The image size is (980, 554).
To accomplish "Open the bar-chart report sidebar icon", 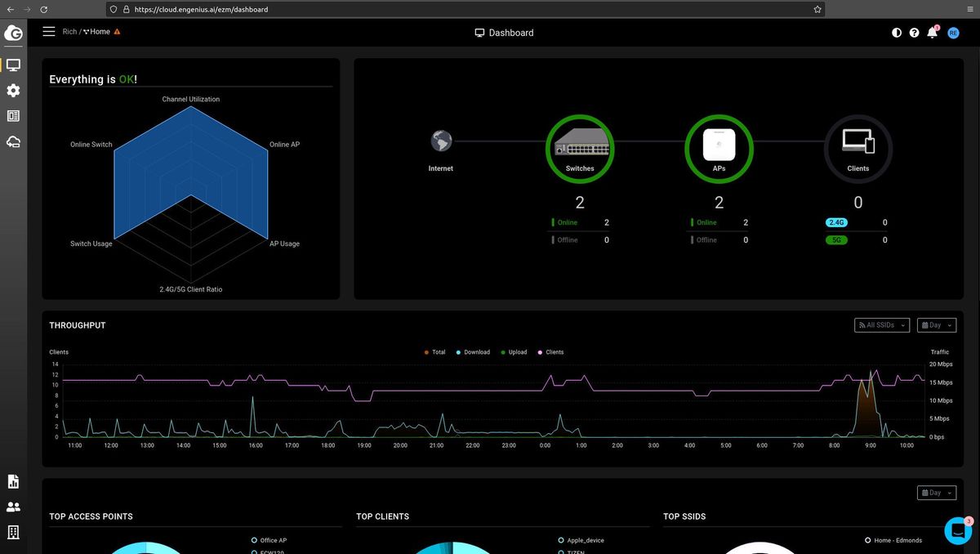I will click(x=13, y=481).
